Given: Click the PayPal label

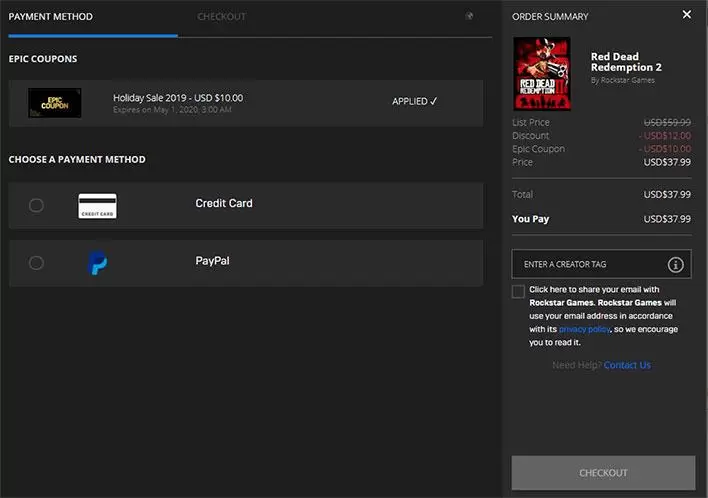Looking at the screenshot, I should [212, 261].
